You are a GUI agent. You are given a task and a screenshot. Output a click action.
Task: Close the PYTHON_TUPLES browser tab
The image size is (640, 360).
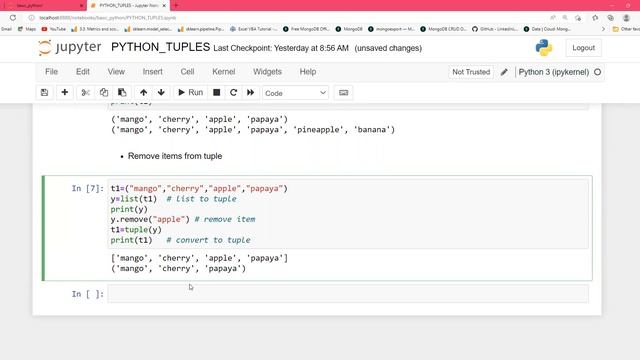[164, 6]
